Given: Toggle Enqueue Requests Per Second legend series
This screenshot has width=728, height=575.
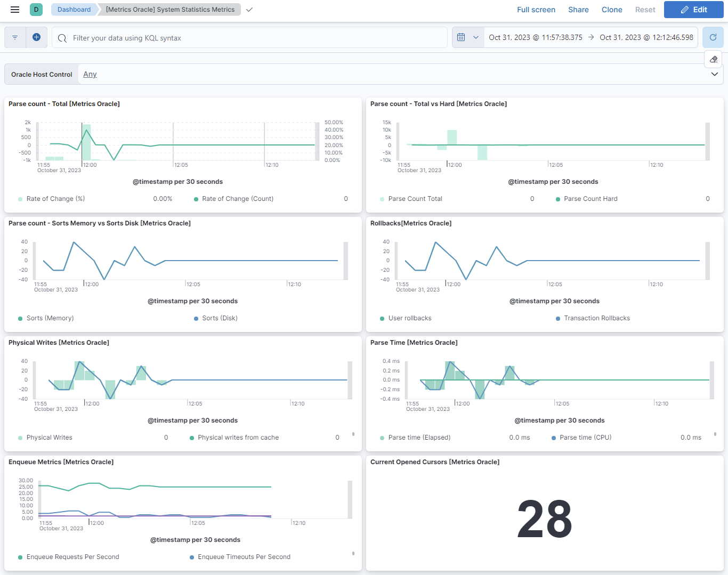Looking at the screenshot, I should click(72, 557).
